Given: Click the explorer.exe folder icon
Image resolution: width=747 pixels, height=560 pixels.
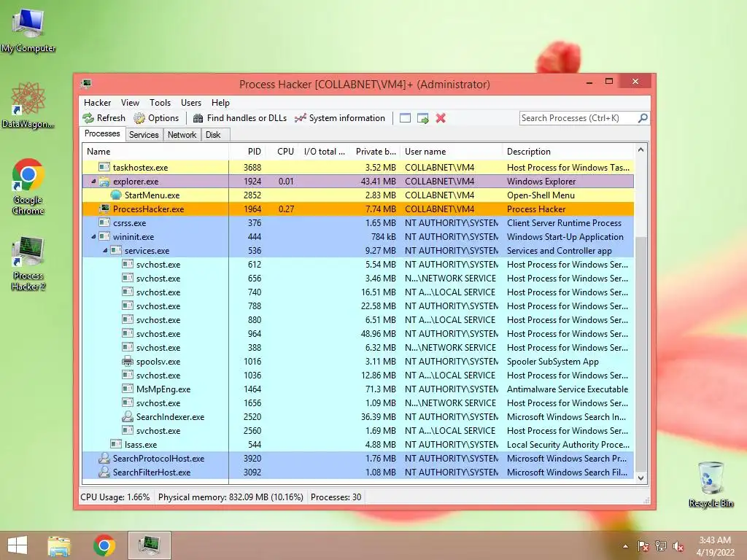Looking at the screenshot, I should click(104, 181).
